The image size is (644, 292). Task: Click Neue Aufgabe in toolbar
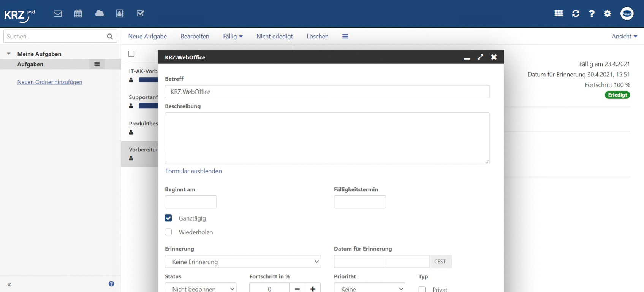147,36
